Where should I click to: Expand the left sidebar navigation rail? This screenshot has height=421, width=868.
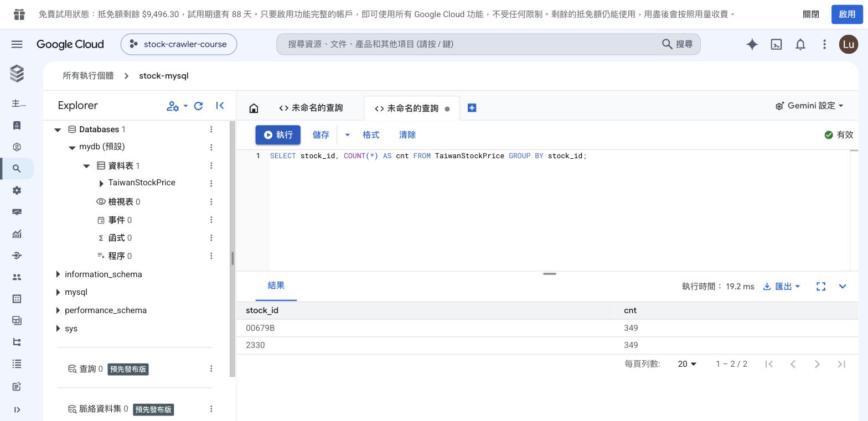[x=17, y=410]
